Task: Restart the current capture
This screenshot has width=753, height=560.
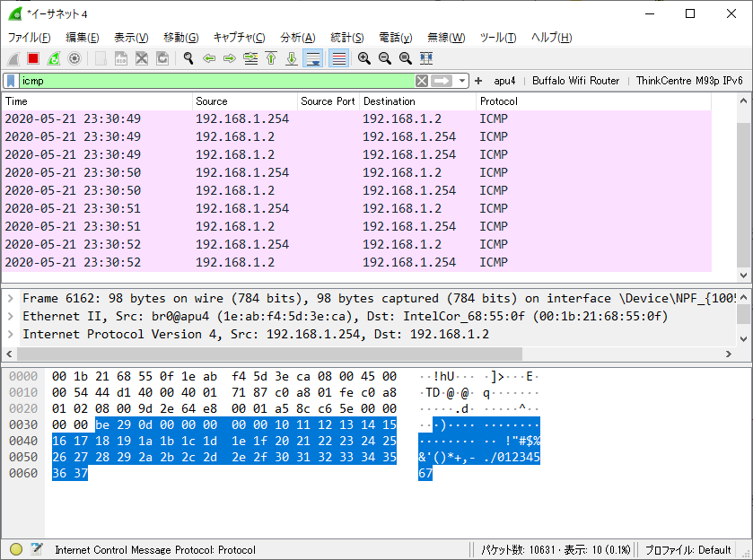Action: click(x=54, y=58)
